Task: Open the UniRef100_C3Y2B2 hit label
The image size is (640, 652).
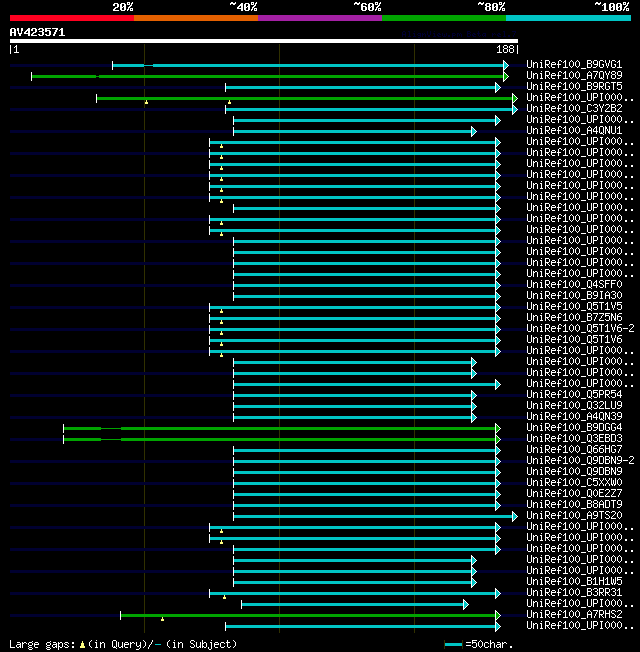Action: point(574,109)
